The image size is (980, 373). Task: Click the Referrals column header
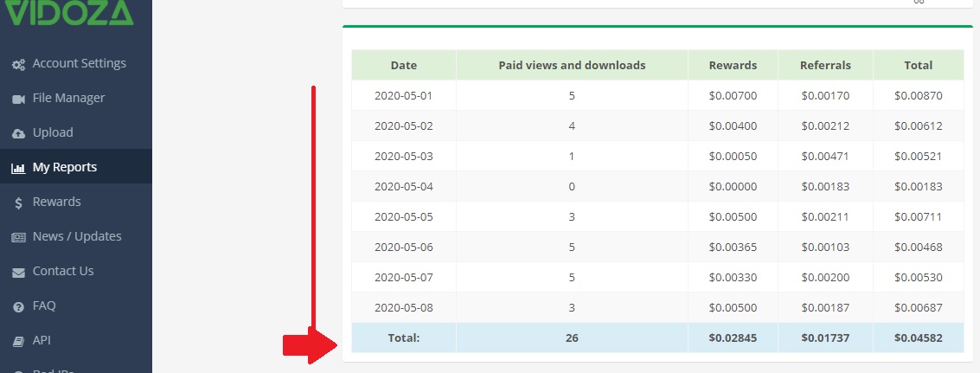(x=825, y=65)
